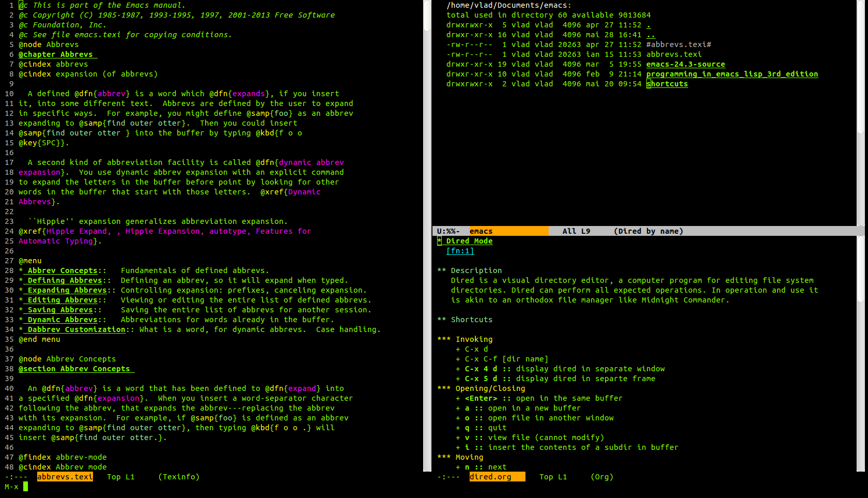
Task: Click the '<Enter> :: open in the same buffer' item
Action: (x=539, y=398)
